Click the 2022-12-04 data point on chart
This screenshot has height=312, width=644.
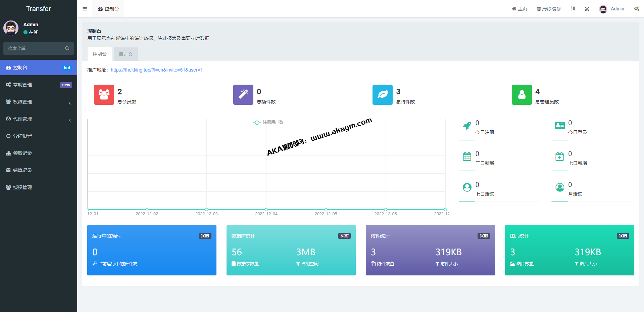[266, 210]
